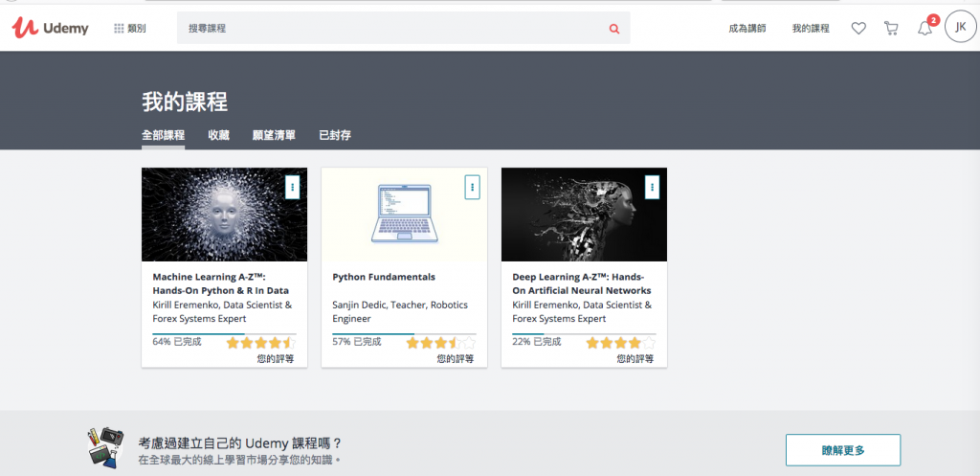Click star rating on Python Fundamentals card

[440, 343]
